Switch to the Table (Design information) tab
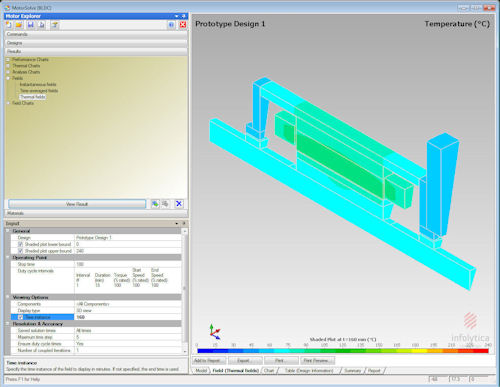This screenshot has height=387, width=500. (x=309, y=370)
